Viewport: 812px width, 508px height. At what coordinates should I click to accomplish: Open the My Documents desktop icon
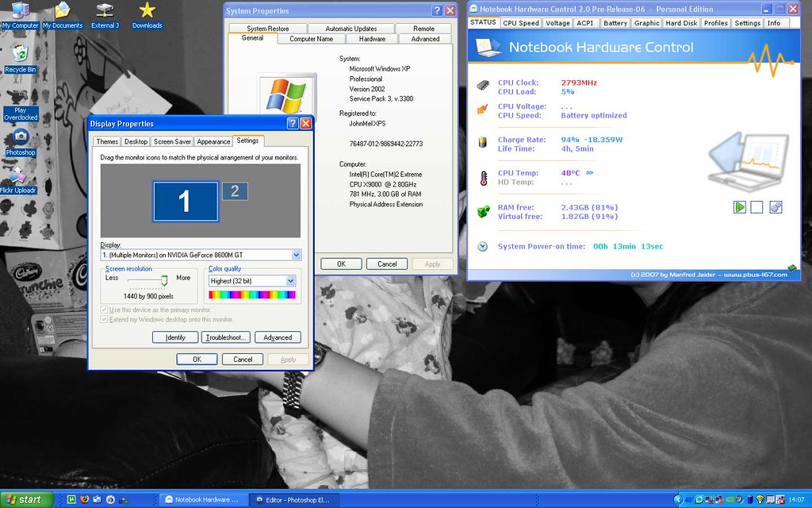coord(63,16)
